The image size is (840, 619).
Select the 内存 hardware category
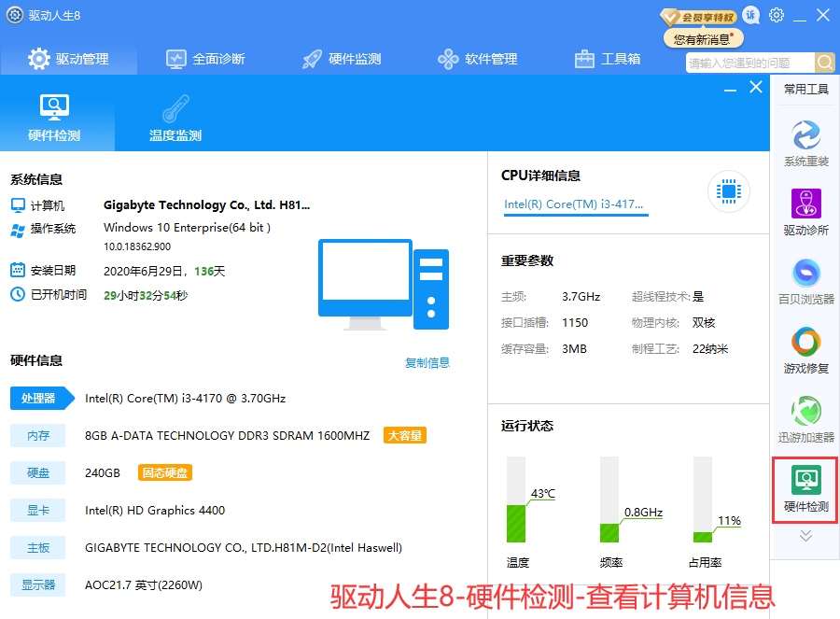[38, 435]
